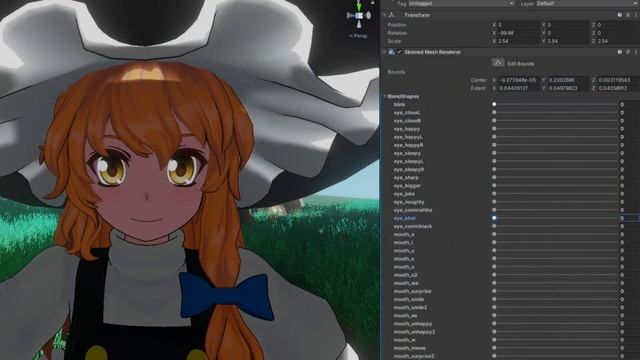
Task: Collapse the BlendShapes foldout arrow
Action: pyautogui.click(x=384, y=96)
